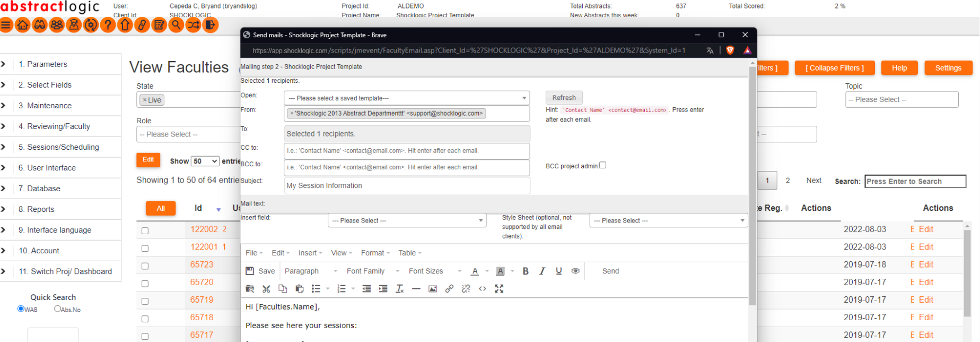Click the Collapse Filters button
The image size is (980, 342).
tap(835, 68)
